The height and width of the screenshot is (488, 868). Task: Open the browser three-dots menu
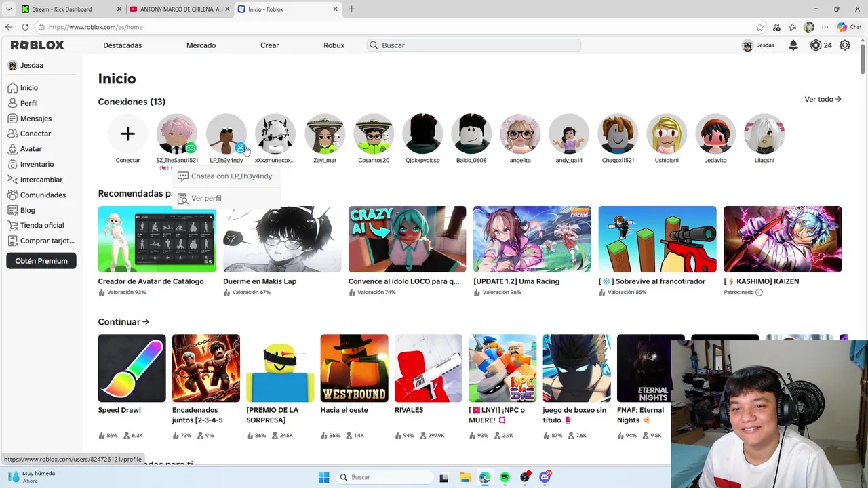click(825, 27)
